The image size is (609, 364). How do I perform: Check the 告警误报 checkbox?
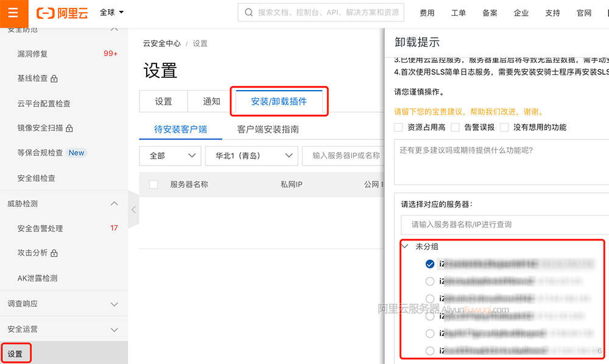[455, 127]
